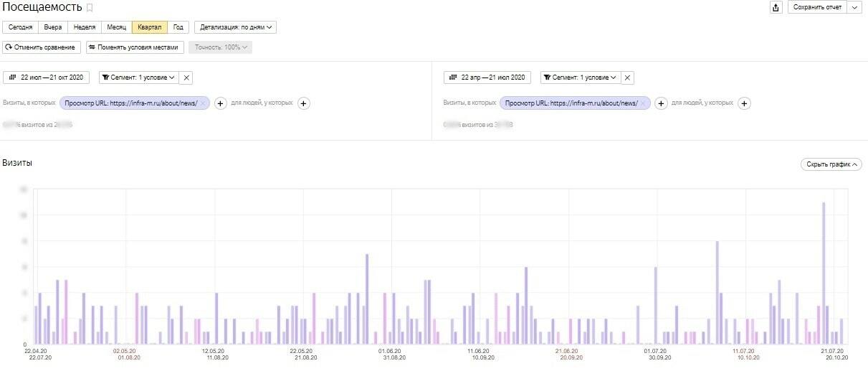
Task: Add a left people condition with the plus icon
Action: point(304,103)
